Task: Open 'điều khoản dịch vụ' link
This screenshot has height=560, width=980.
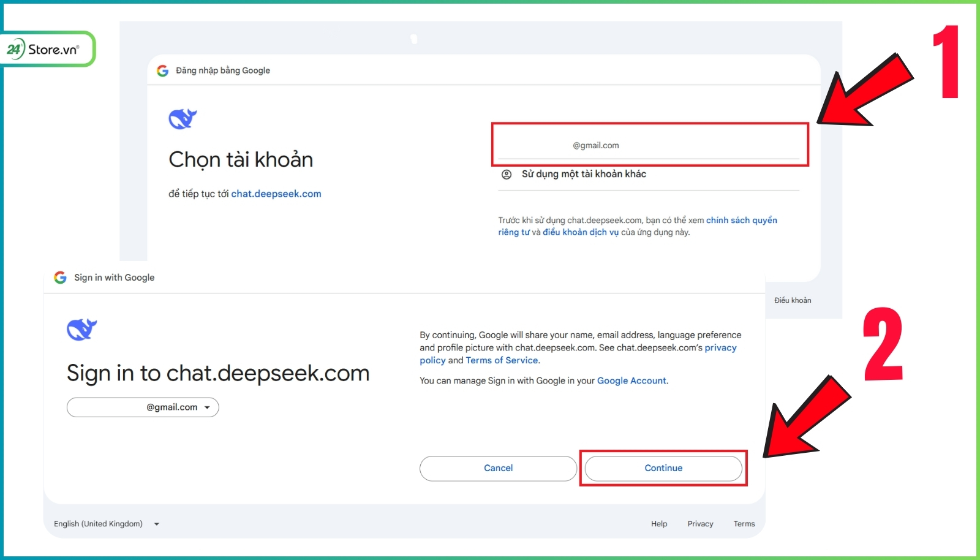Action: pos(580,232)
